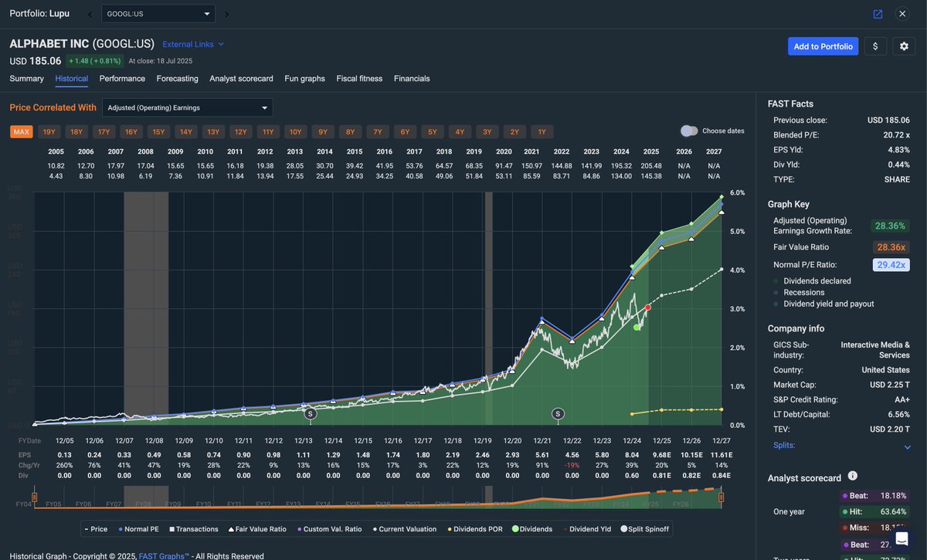Image resolution: width=927 pixels, height=560 pixels.
Task: Click the 28.36x Fair Value Ratio box
Action: (x=890, y=247)
